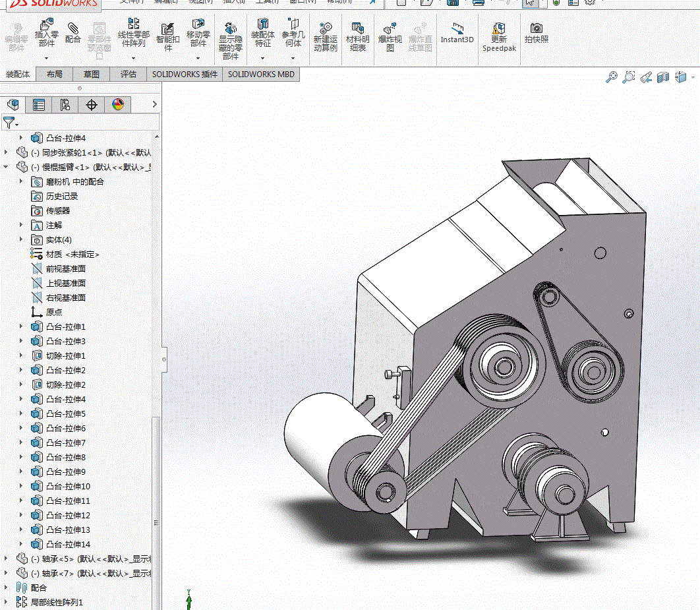Open the DisplayManager color ball tab

(118, 104)
